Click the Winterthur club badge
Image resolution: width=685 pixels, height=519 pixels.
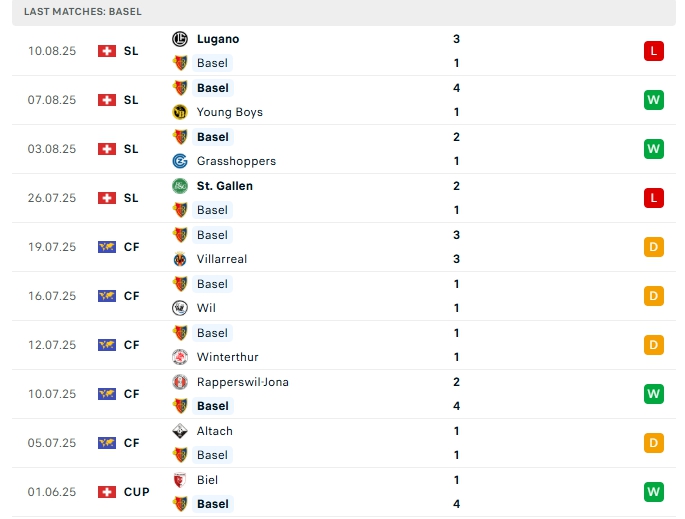180,357
